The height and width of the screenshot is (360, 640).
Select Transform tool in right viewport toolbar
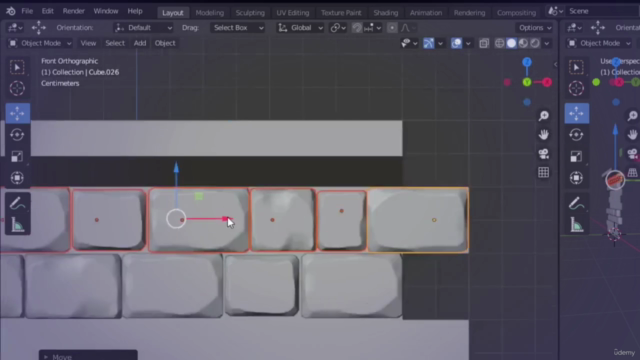(x=576, y=178)
